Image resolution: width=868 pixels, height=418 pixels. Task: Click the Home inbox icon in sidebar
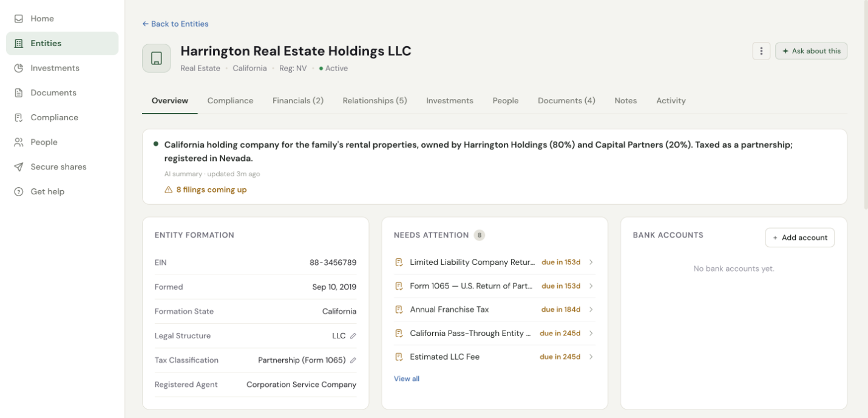coord(19,19)
